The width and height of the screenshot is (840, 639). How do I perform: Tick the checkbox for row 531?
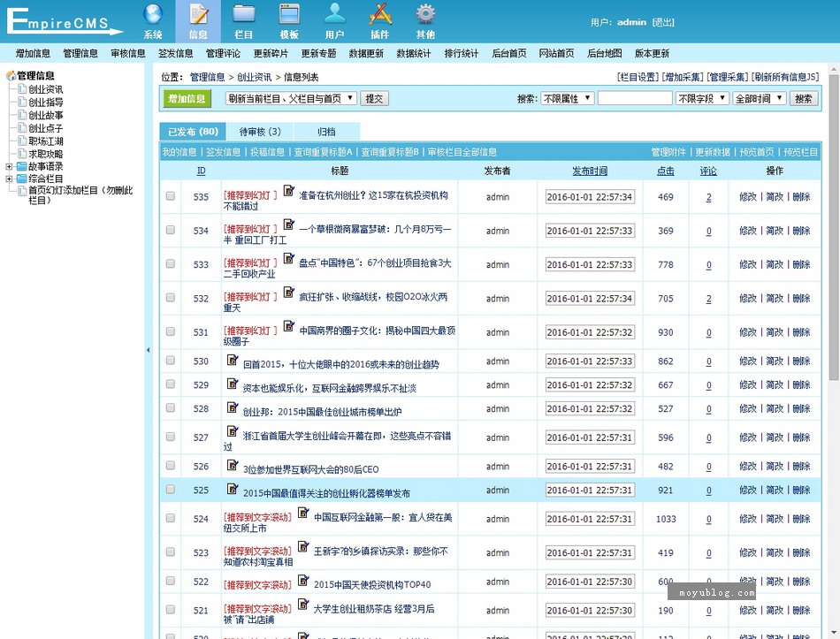coord(171,331)
